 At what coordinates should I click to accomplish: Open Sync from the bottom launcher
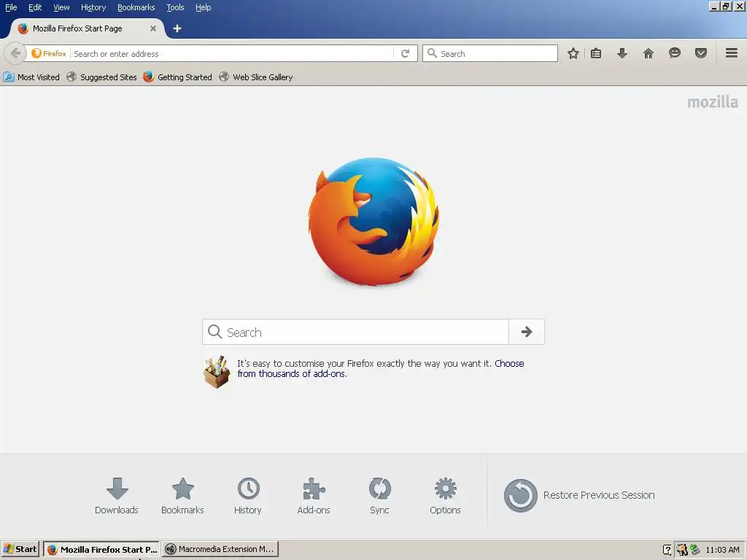pos(379,496)
